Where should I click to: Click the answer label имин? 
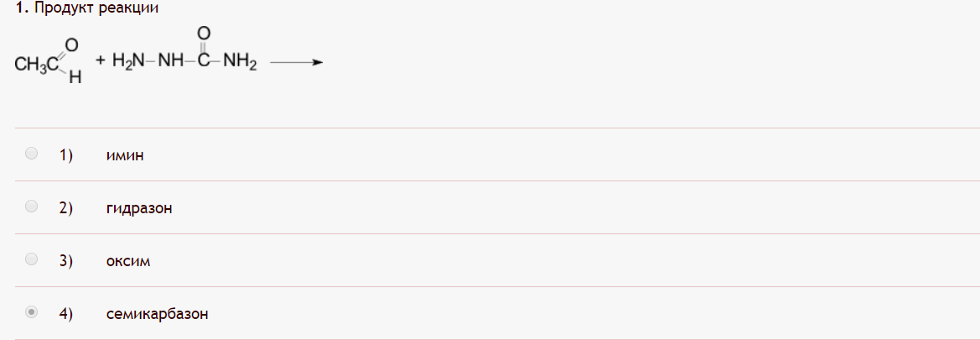pos(125,154)
